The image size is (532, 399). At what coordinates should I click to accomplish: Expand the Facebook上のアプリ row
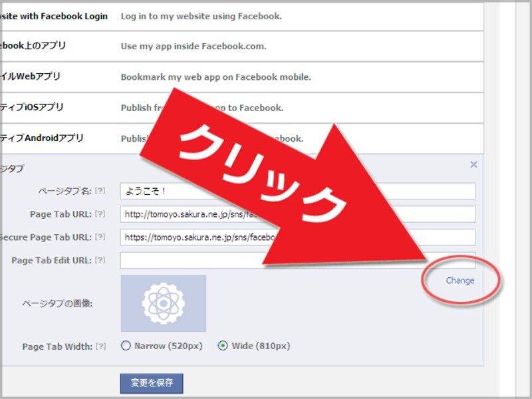pyautogui.click(x=241, y=46)
